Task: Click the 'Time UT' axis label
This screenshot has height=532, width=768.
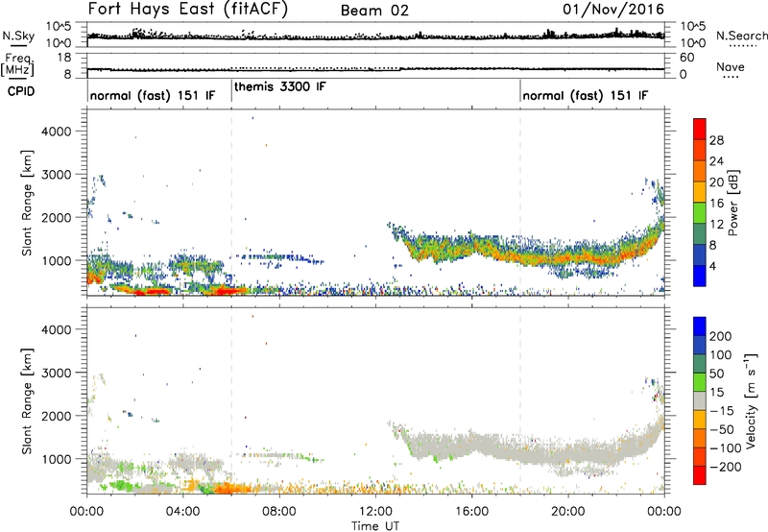Action: tap(375, 526)
